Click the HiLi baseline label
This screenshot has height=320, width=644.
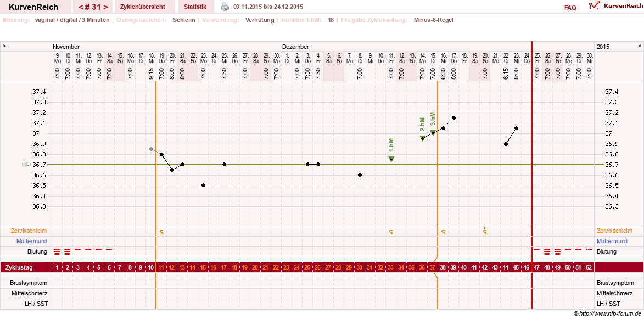click(x=26, y=164)
